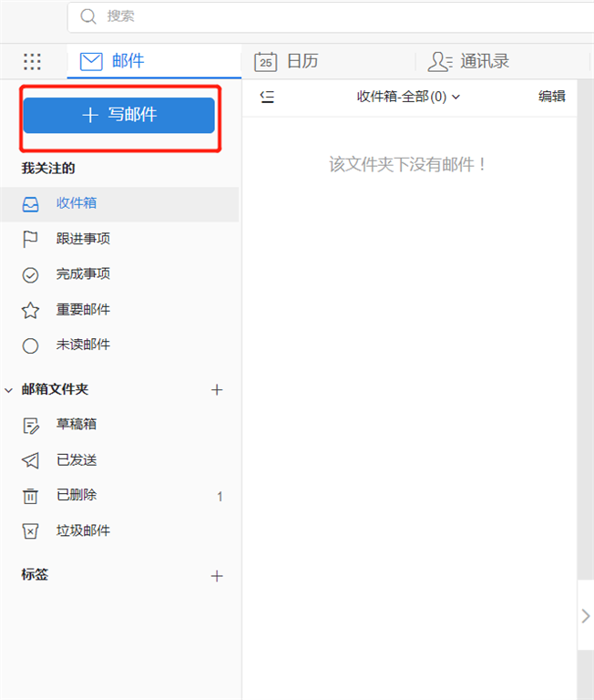This screenshot has width=594, height=700.
Task: Focus the 搜索 search field
Action: 331,17
